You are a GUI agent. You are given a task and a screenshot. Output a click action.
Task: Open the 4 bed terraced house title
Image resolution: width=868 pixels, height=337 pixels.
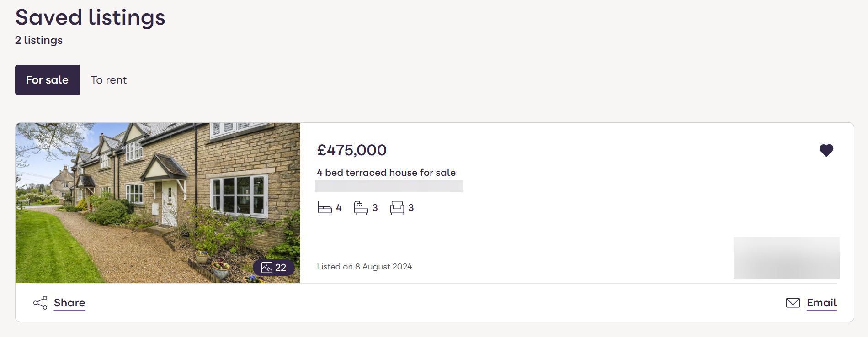click(x=386, y=173)
